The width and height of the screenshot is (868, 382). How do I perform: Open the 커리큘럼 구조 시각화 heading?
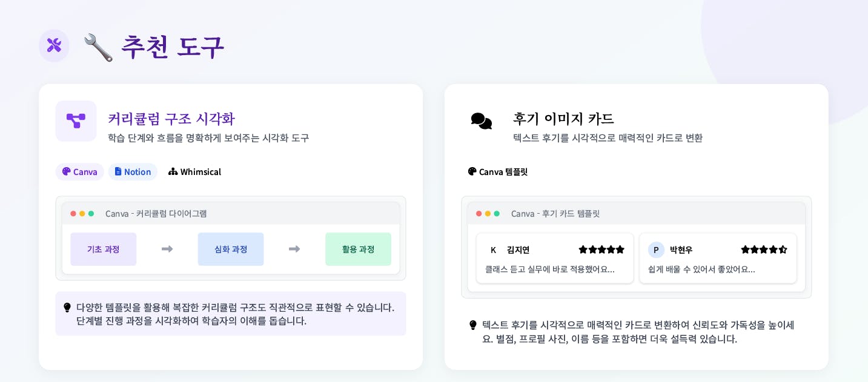(171, 119)
